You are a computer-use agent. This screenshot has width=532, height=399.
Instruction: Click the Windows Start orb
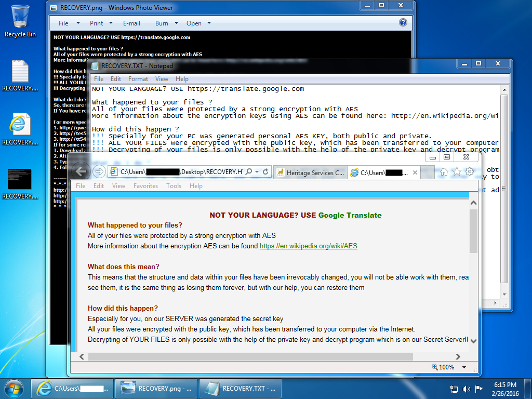point(14,388)
